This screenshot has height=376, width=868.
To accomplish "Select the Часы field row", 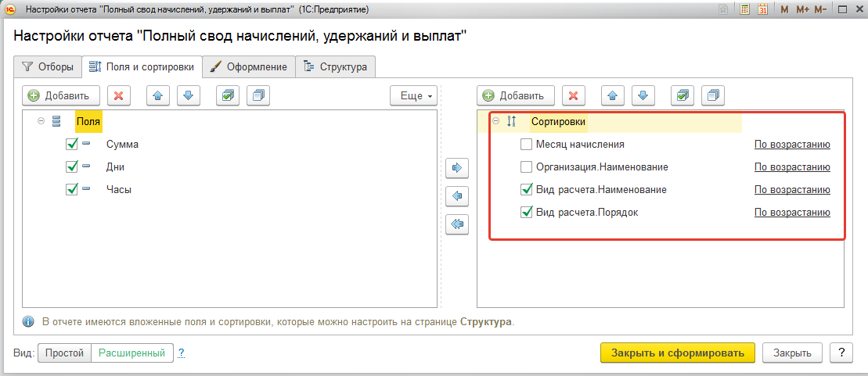I will point(229,189).
